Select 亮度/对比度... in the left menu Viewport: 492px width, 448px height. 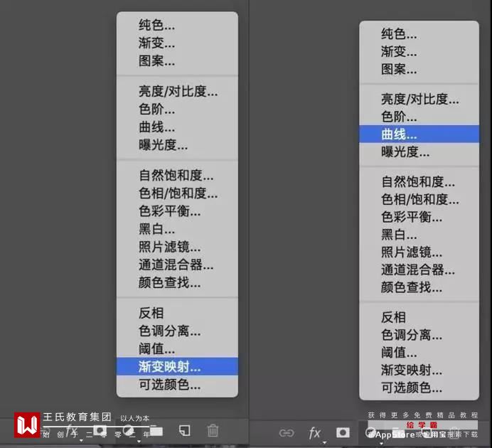[177, 91]
